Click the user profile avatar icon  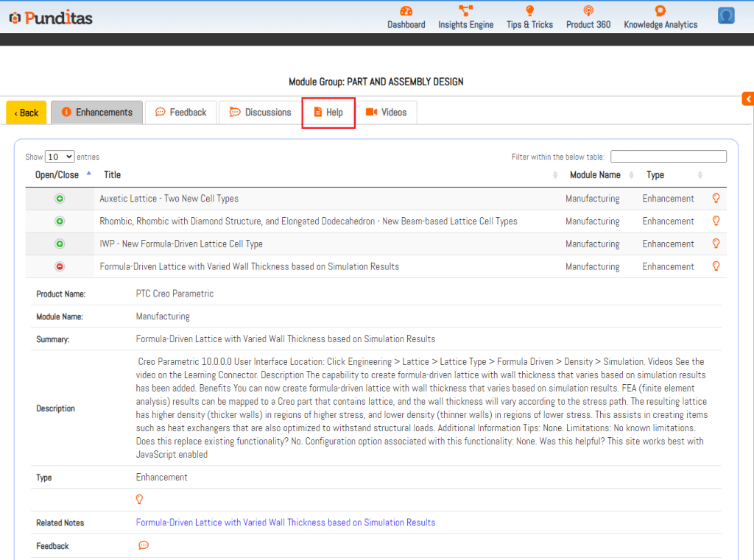coord(726,15)
